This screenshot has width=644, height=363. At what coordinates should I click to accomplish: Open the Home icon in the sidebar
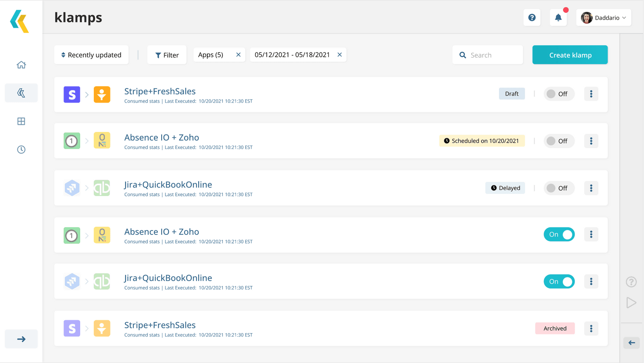(21, 64)
